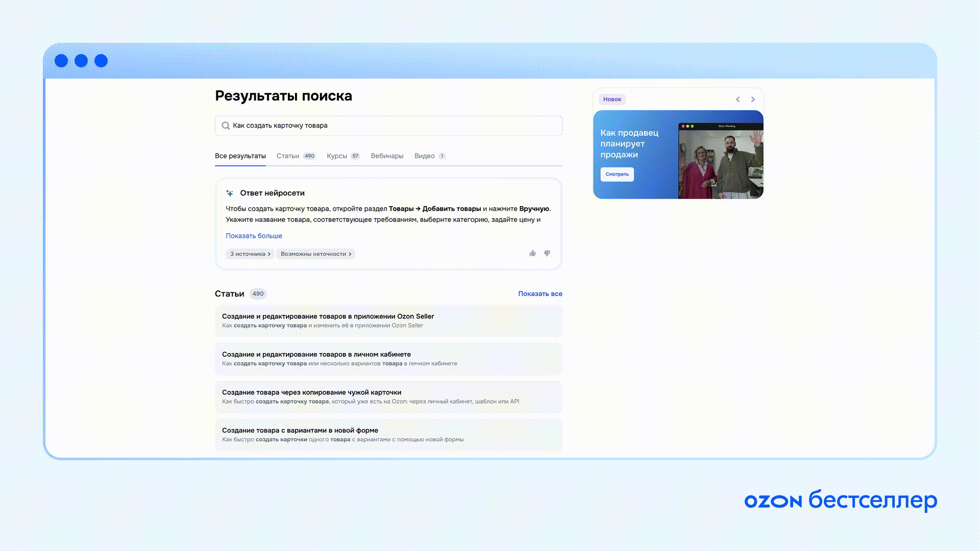Screen dimensions: 980x551
Task: Switch to the 'Статьи' tab
Action: pyautogui.click(x=288, y=156)
